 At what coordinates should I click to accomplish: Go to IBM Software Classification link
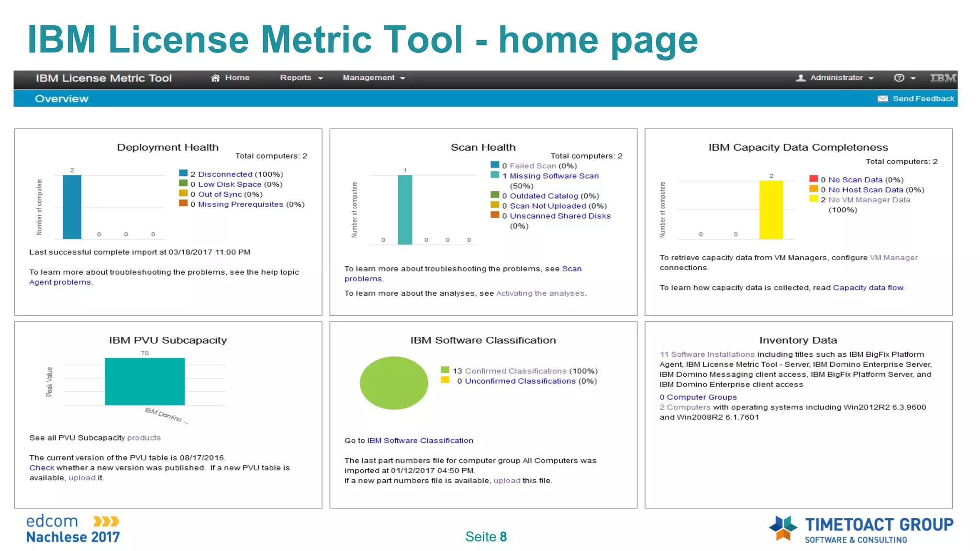420,441
